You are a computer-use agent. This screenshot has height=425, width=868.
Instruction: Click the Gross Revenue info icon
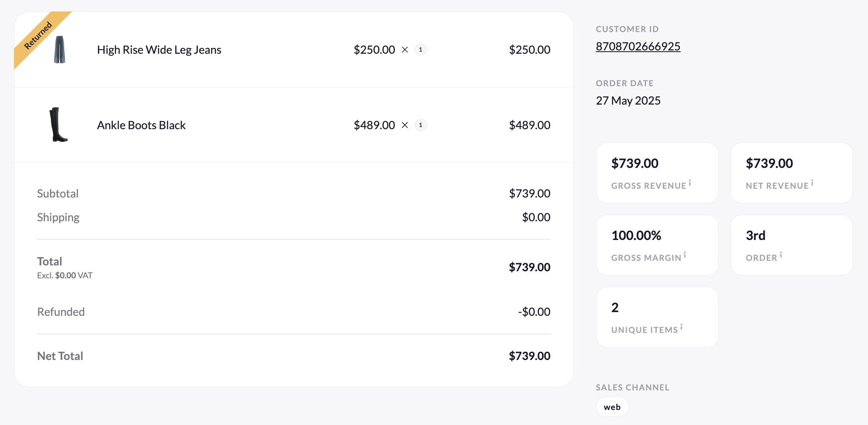click(x=690, y=183)
